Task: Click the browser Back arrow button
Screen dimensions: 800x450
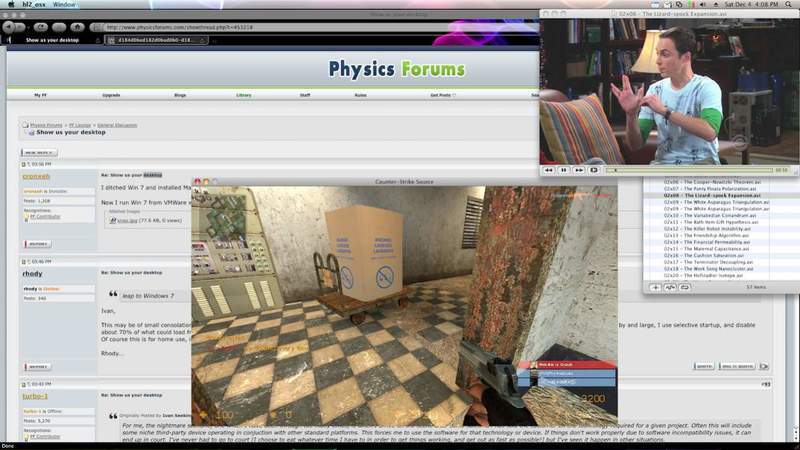Action: point(9,27)
